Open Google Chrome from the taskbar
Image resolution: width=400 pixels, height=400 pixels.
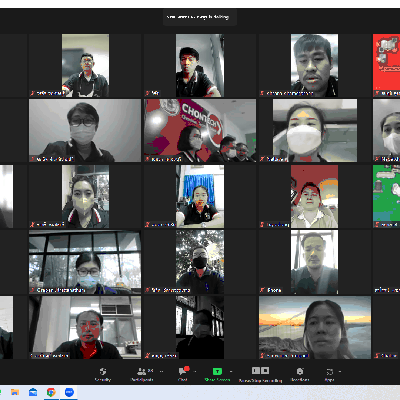point(51,392)
